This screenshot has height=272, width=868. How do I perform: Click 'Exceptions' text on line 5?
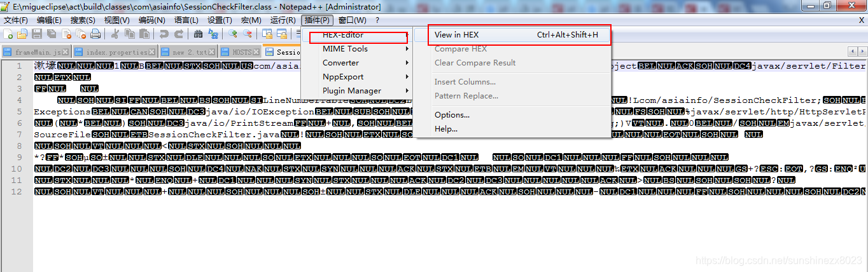pyautogui.click(x=62, y=112)
